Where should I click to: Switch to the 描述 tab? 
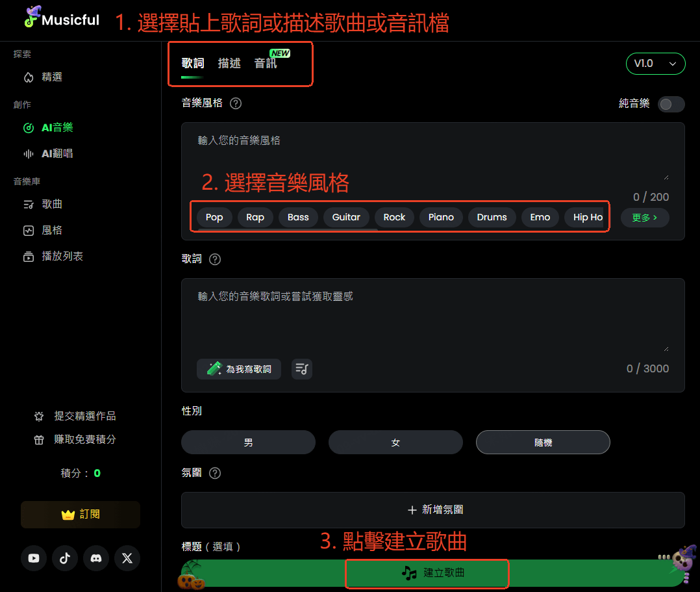tap(229, 64)
